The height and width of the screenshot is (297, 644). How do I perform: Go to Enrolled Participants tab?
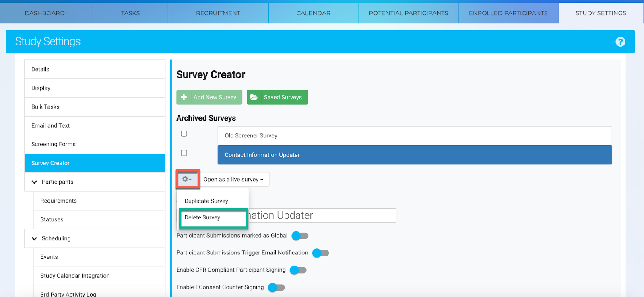coord(508,13)
